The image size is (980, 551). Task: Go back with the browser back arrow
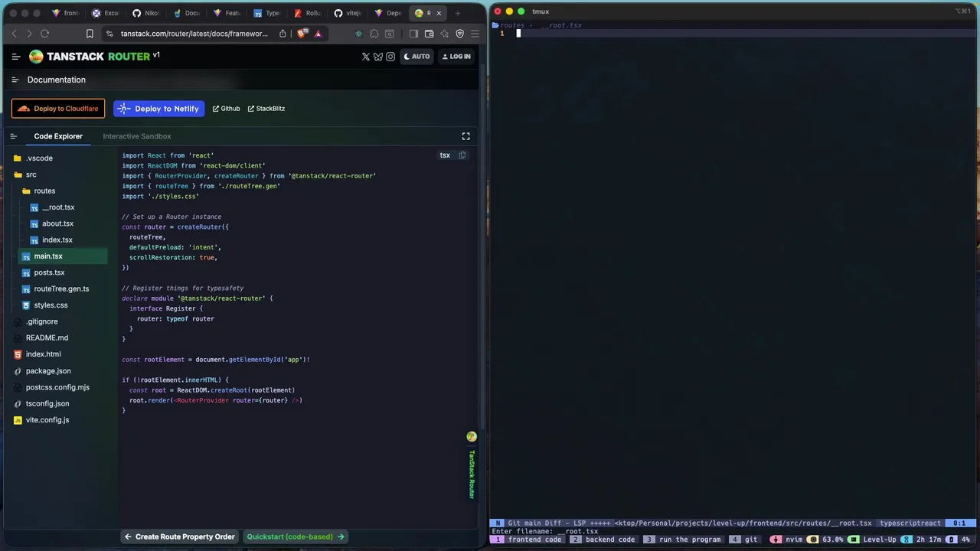coord(14,34)
